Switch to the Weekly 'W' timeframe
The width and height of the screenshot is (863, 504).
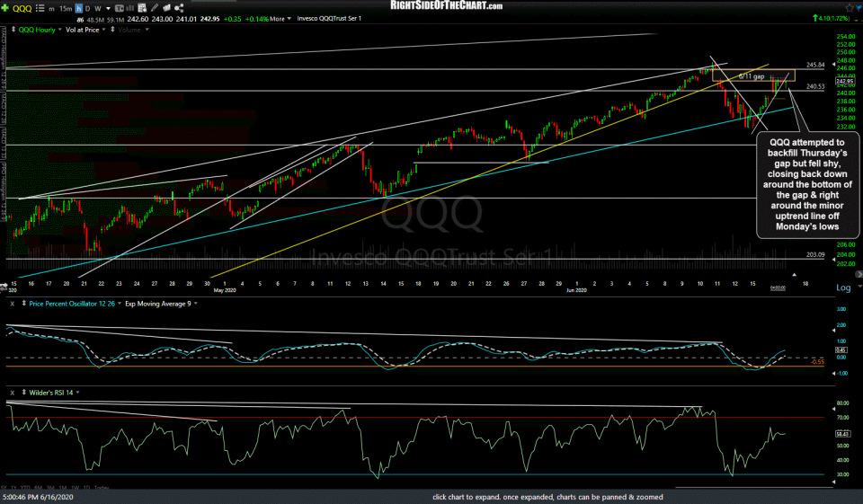97,9
